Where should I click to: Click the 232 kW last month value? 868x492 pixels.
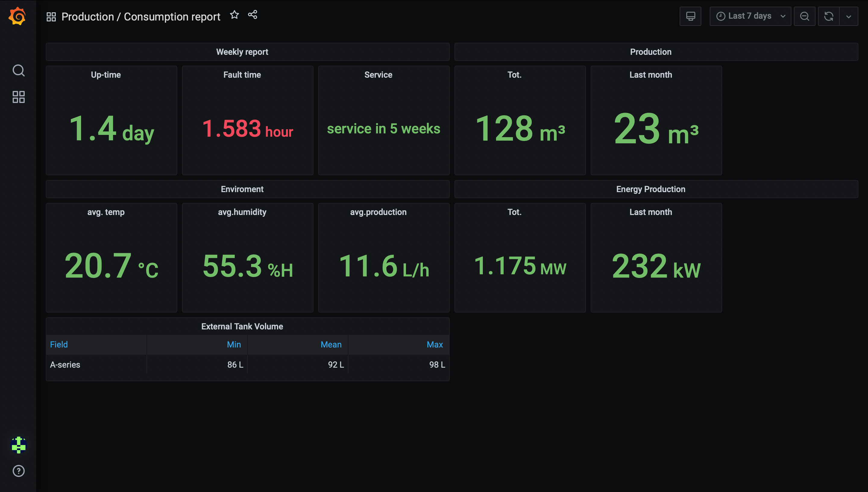click(x=656, y=266)
